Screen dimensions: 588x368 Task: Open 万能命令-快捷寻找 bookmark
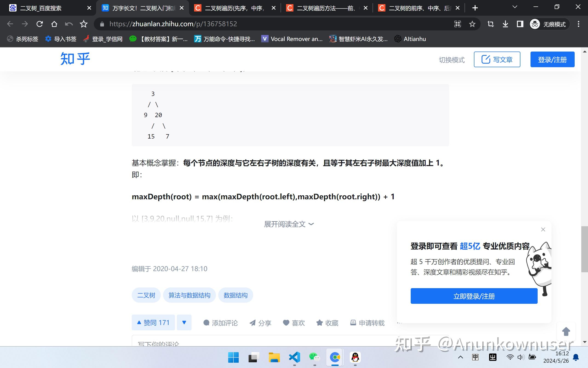(x=225, y=39)
